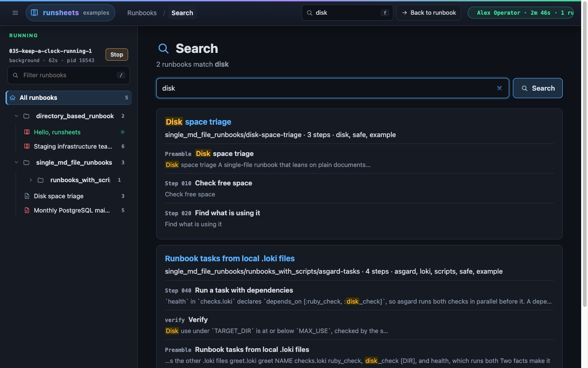Select All runbooks in sidebar
The height and width of the screenshot is (368, 588).
click(69, 98)
